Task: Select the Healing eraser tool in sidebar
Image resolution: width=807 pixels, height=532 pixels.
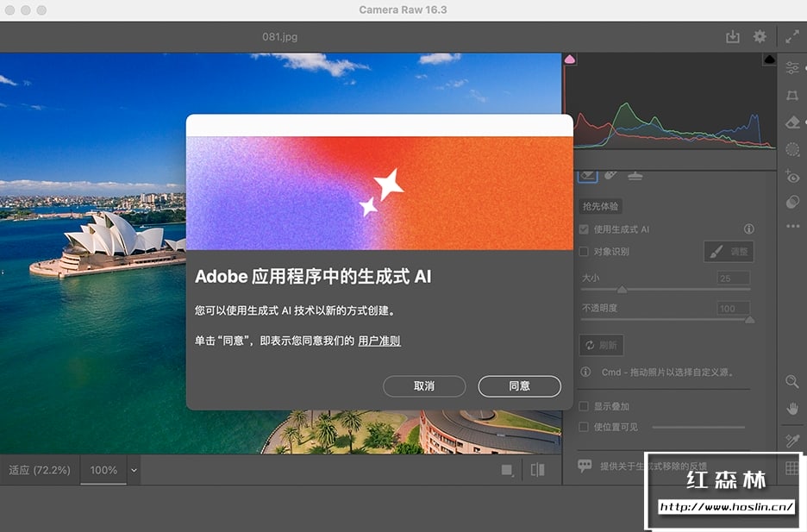Action: [792, 122]
